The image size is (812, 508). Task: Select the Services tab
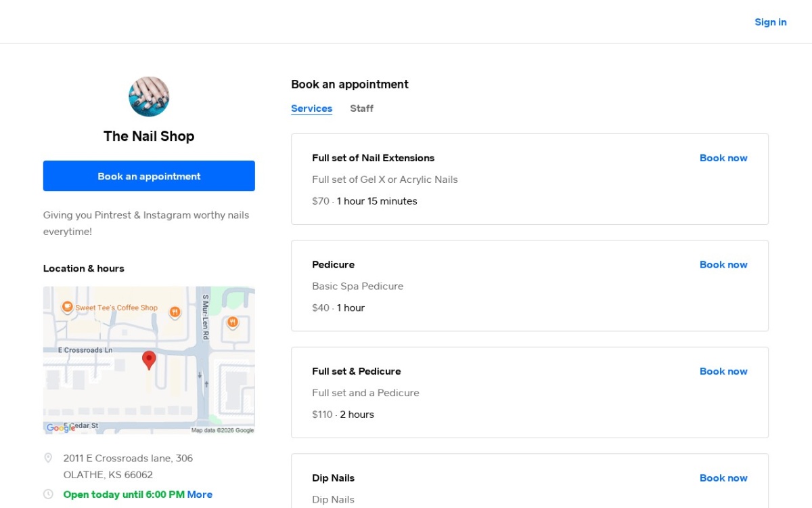click(x=311, y=108)
